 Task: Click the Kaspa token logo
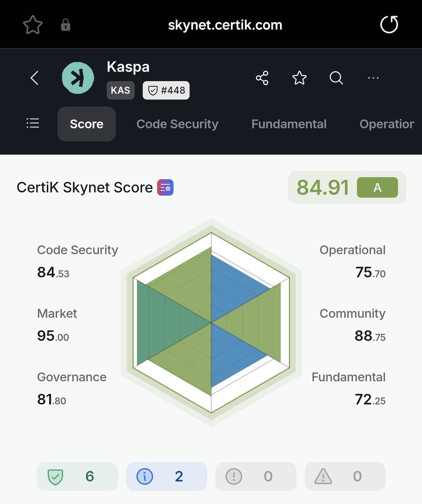point(77,78)
